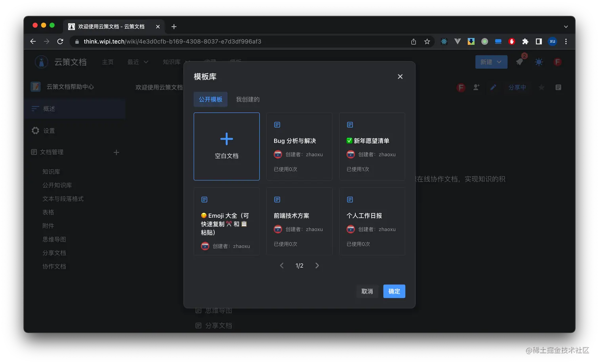Click the add collaborator icon
Screen dimensions: 599x364
pyautogui.click(x=476, y=87)
